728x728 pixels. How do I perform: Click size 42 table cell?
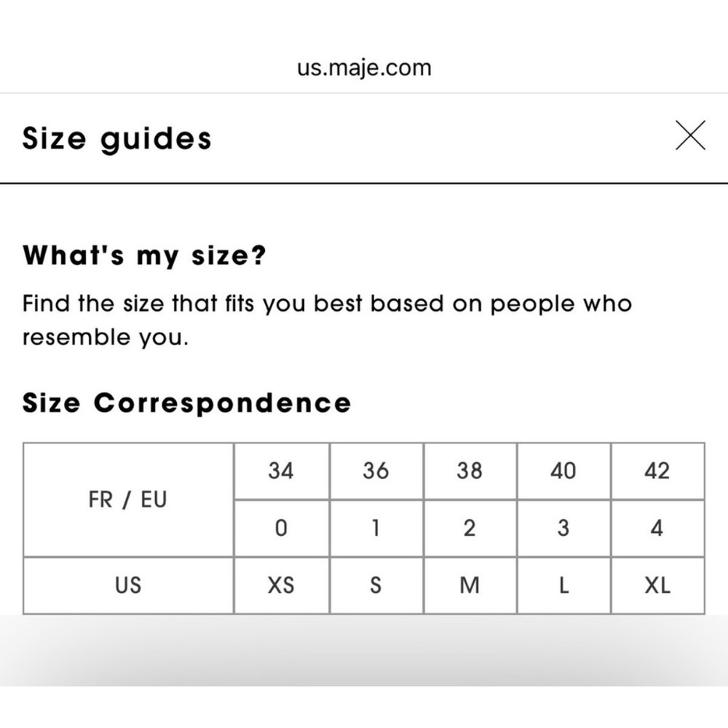657,471
